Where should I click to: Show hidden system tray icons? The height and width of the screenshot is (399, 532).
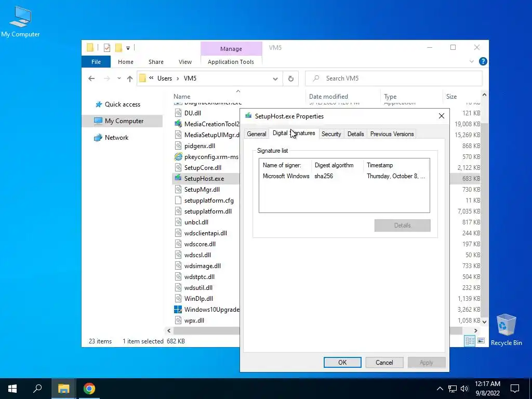(x=440, y=389)
